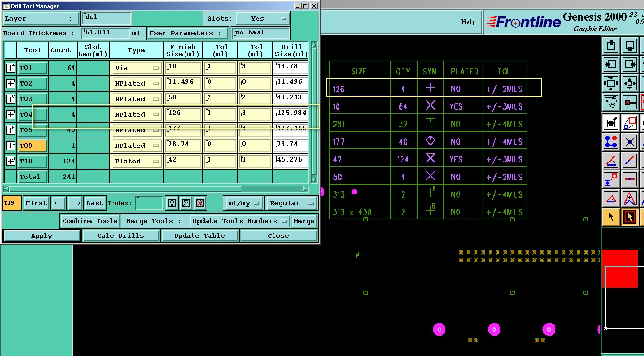Click the Layer field drl
The height and width of the screenshot is (356, 644).
(106, 19)
